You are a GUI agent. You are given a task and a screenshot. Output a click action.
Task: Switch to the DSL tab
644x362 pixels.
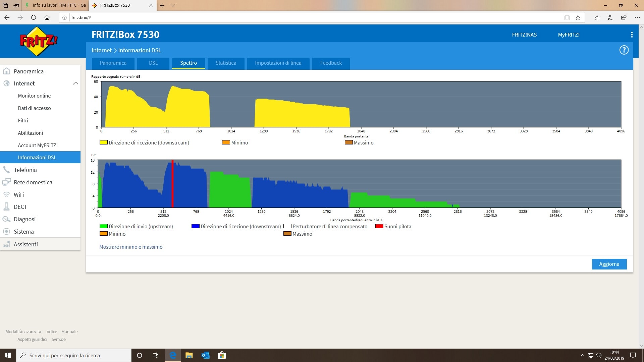click(x=153, y=63)
